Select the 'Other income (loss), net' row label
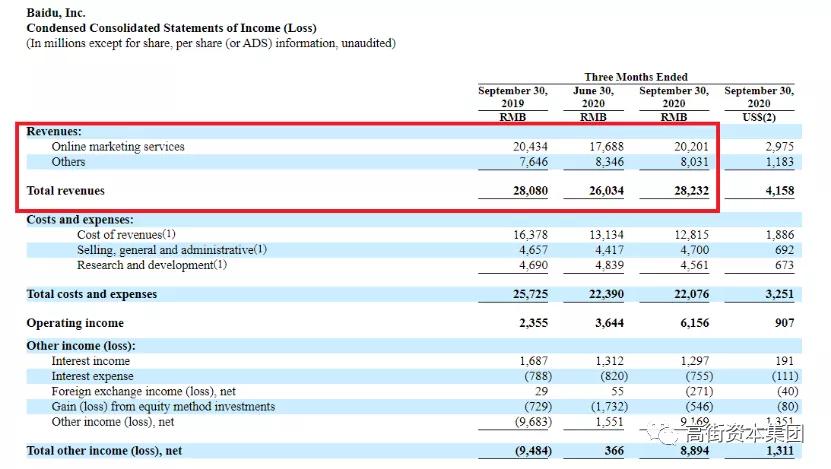 click(113, 422)
